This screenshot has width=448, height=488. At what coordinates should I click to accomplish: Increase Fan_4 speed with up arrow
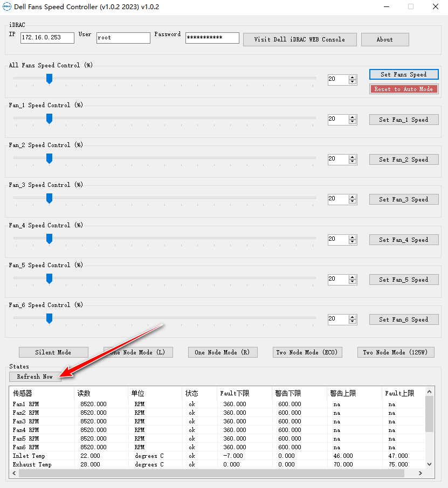click(353, 237)
